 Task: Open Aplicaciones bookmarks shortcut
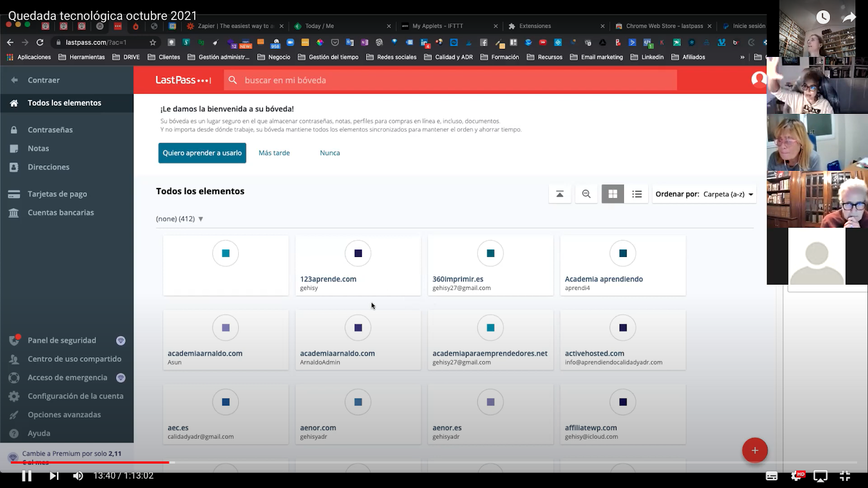[29, 57]
